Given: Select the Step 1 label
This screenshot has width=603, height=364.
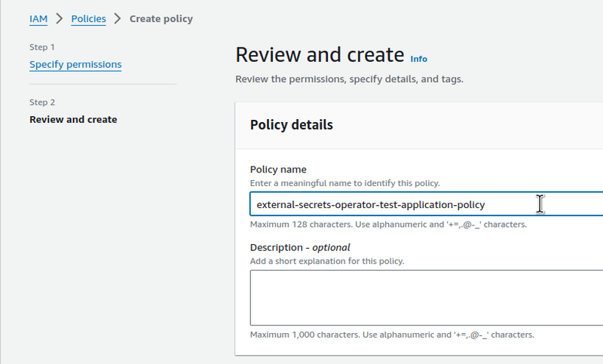Looking at the screenshot, I should 42,47.
